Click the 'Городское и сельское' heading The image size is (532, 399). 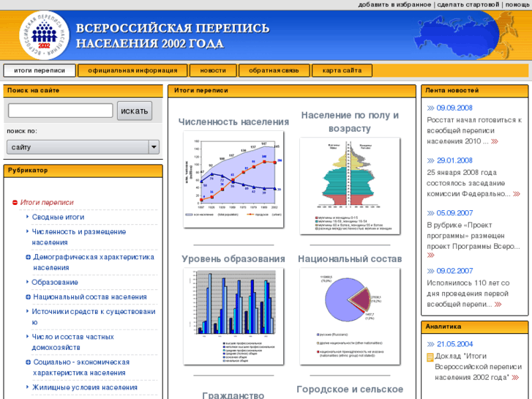[x=350, y=389]
